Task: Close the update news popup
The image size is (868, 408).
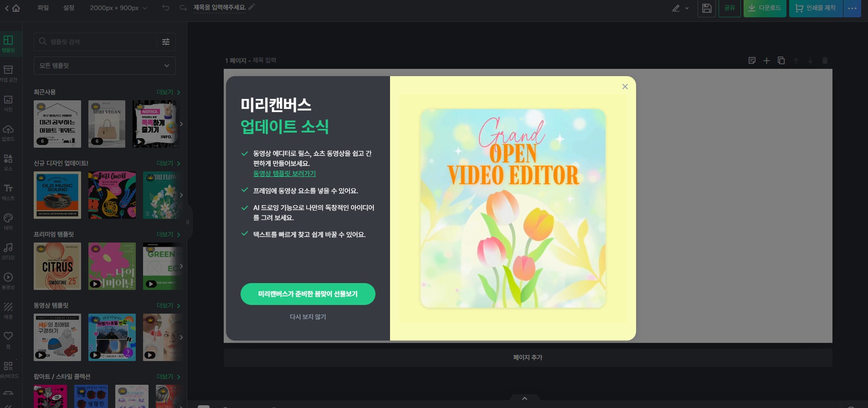Action: coord(625,87)
